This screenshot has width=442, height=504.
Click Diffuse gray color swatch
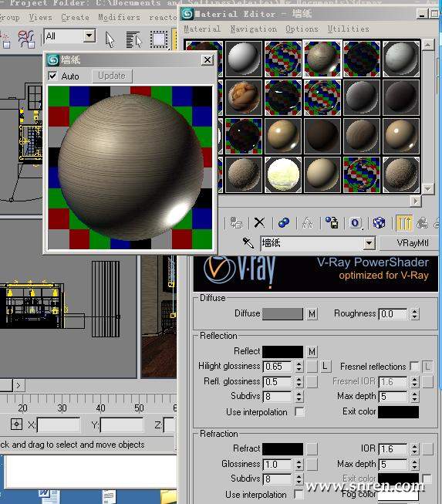pyautogui.click(x=282, y=313)
